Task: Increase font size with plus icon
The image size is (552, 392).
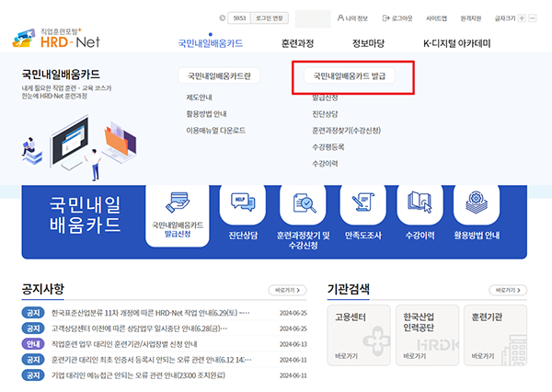Action: pyautogui.click(x=522, y=18)
